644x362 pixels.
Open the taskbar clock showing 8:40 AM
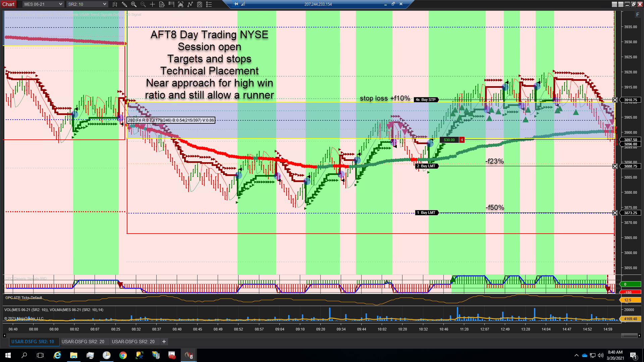615,355
